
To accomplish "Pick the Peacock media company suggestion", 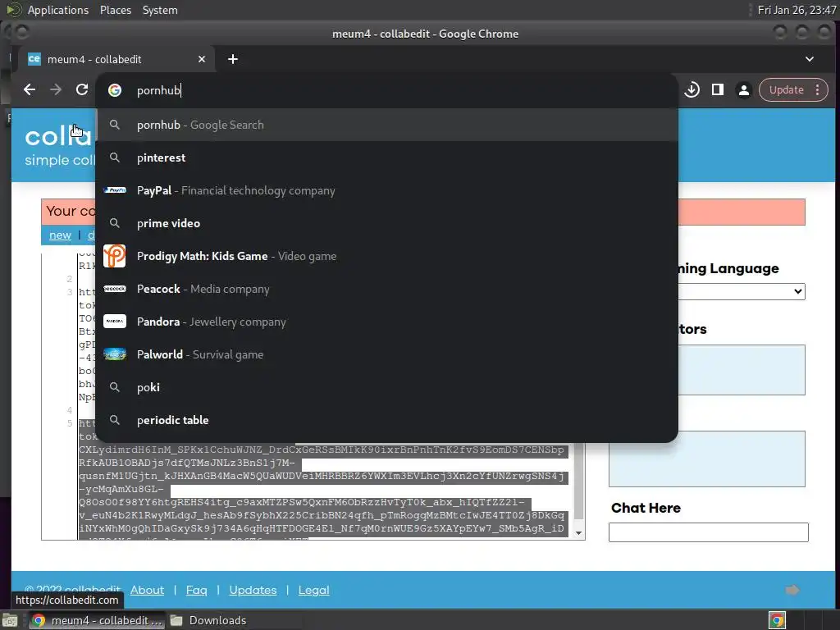I will (x=387, y=289).
